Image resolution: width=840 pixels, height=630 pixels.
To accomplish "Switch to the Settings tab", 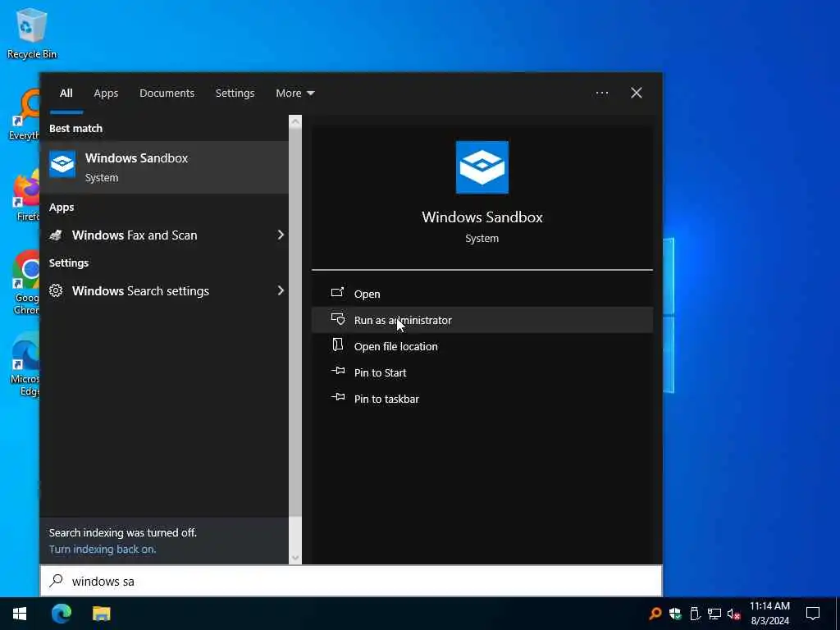I will (x=235, y=94).
